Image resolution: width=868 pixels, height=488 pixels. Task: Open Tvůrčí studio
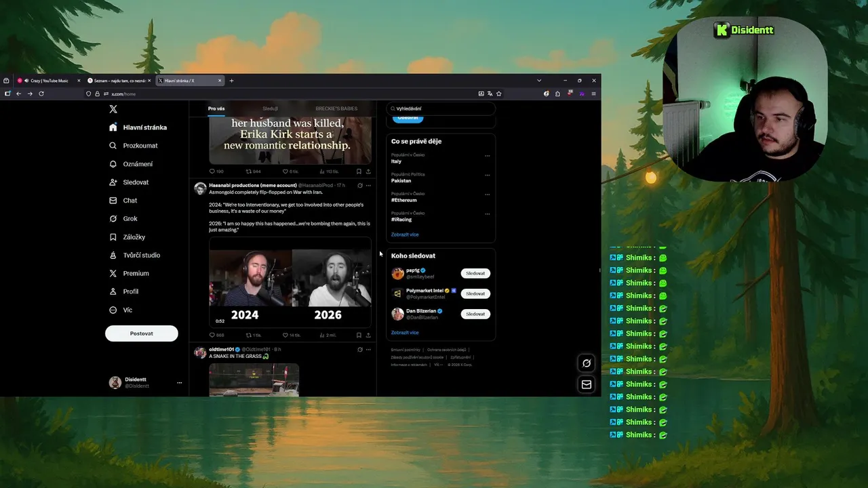click(x=135, y=256)
